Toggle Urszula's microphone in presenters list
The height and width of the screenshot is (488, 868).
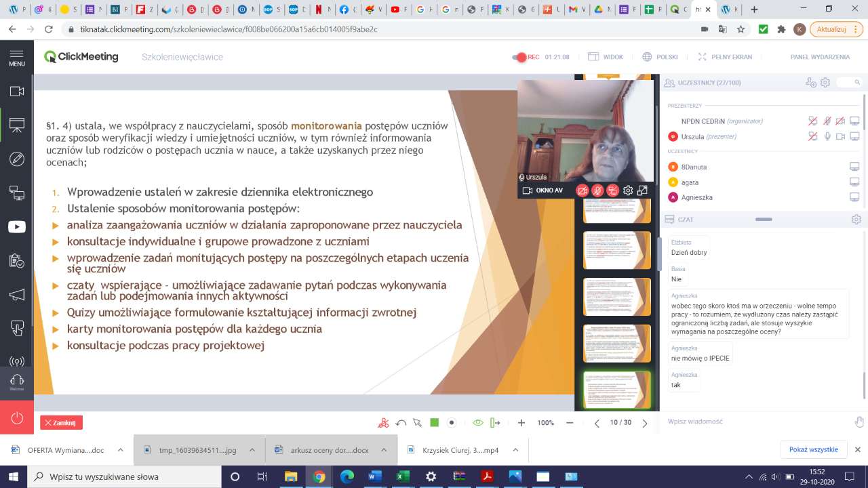coord(827,136)
